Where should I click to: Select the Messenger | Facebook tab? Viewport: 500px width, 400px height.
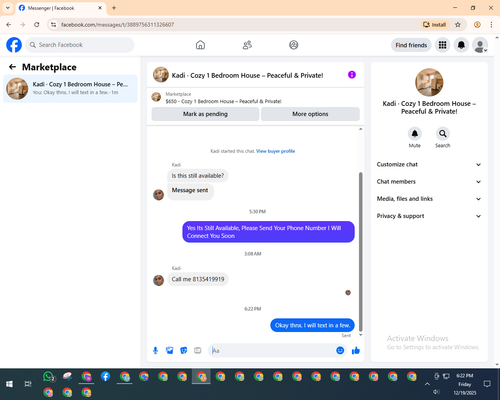coord(60,8)
